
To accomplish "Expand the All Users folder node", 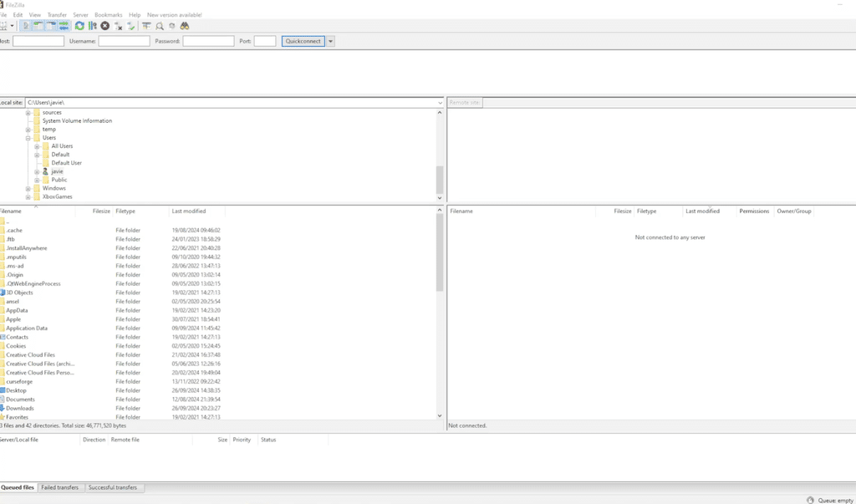I will pyautogui.click(x=37, y=146).
